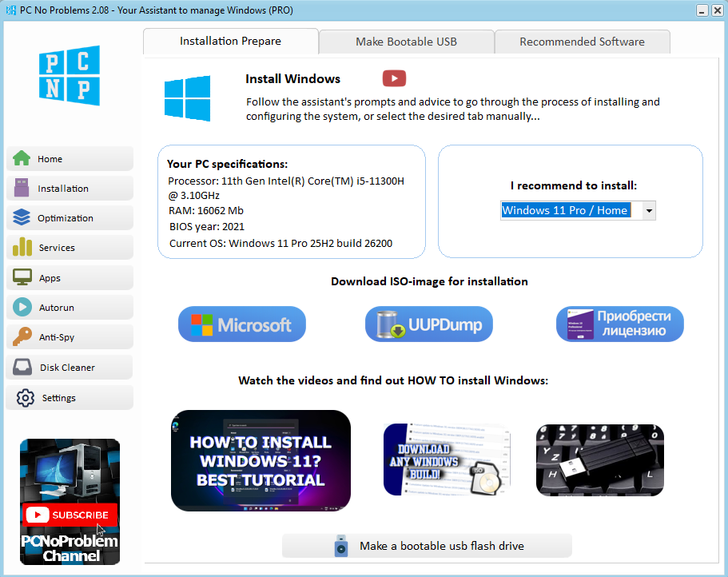Open the Disk Cleaner section label

click(67, 368)
